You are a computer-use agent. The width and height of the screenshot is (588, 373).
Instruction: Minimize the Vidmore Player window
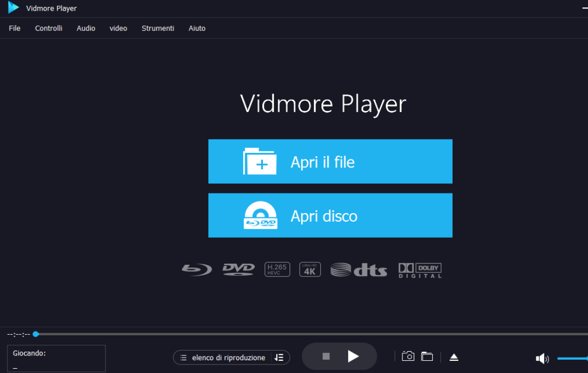pos(585,8)
